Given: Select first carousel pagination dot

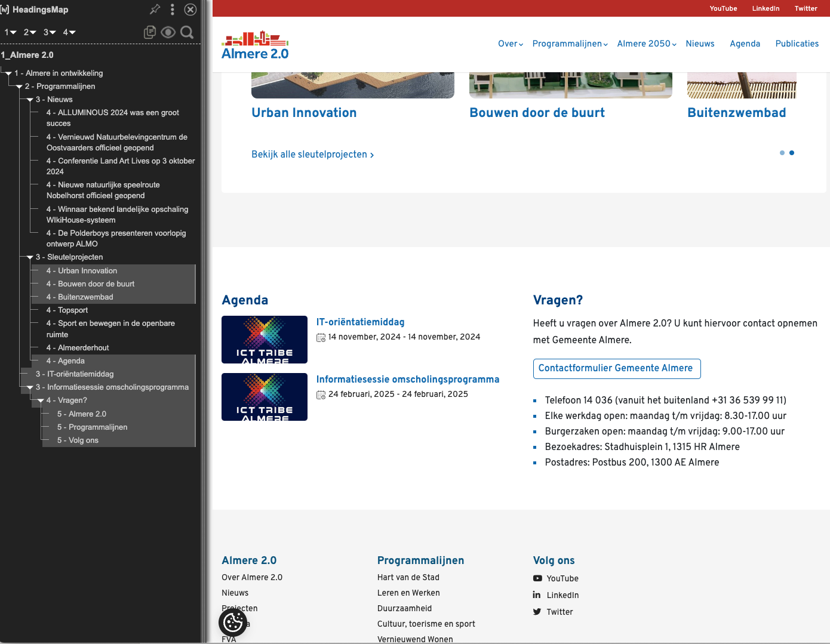Looking at the screenshot, I should [782, 153].
